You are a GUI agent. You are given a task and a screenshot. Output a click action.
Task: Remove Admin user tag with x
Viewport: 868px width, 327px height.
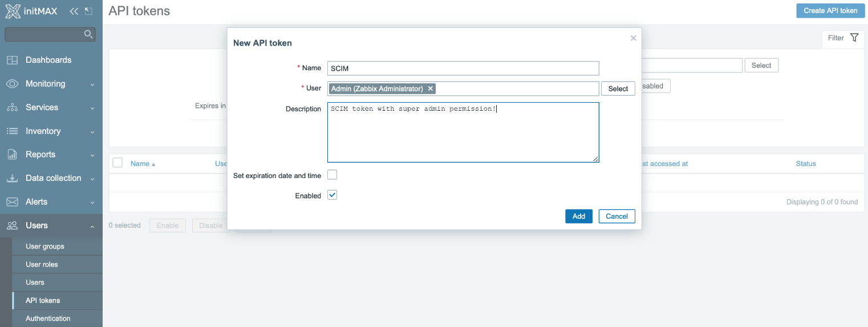431,88
